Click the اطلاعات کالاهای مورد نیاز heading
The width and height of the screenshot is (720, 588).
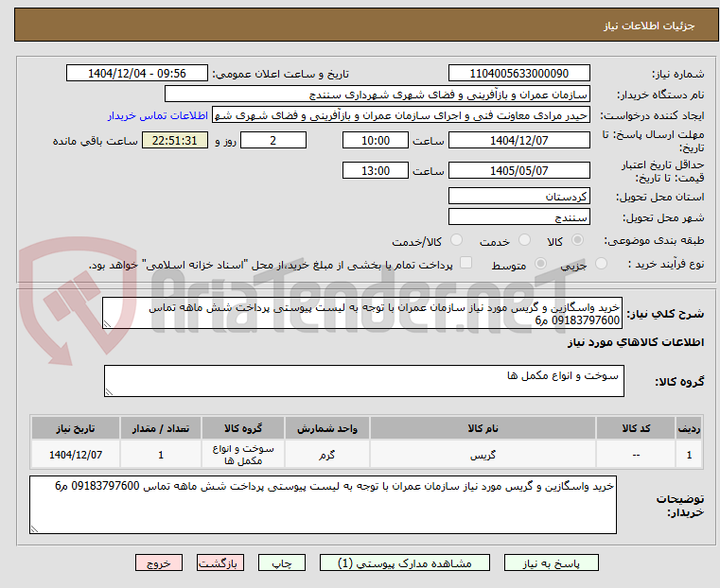(636, 342)
